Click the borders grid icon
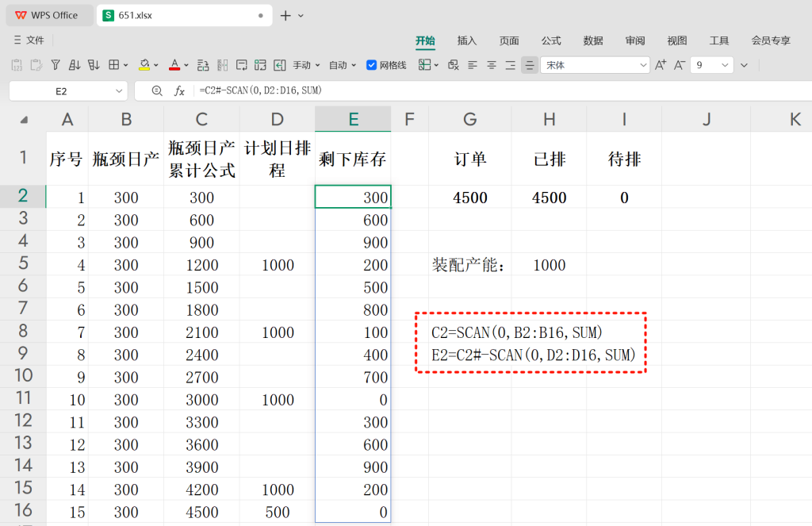Screen dimensions: 812x526 pos(113,65)
